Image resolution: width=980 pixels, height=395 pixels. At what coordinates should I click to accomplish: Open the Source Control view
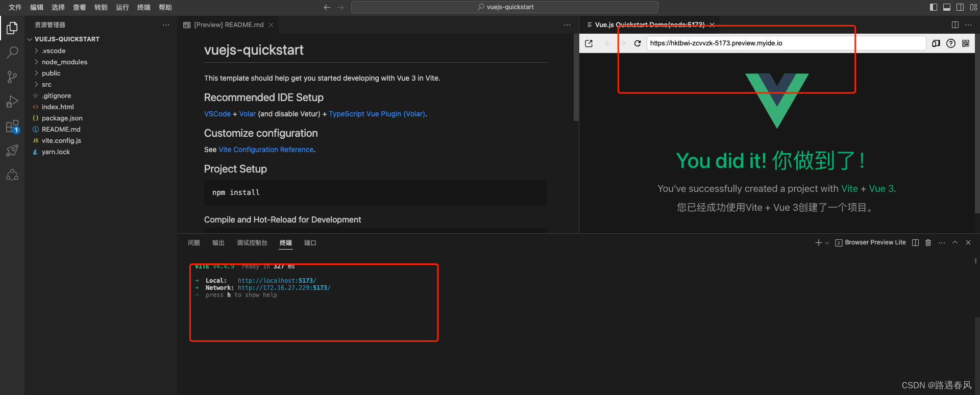[x=12, y=77]
